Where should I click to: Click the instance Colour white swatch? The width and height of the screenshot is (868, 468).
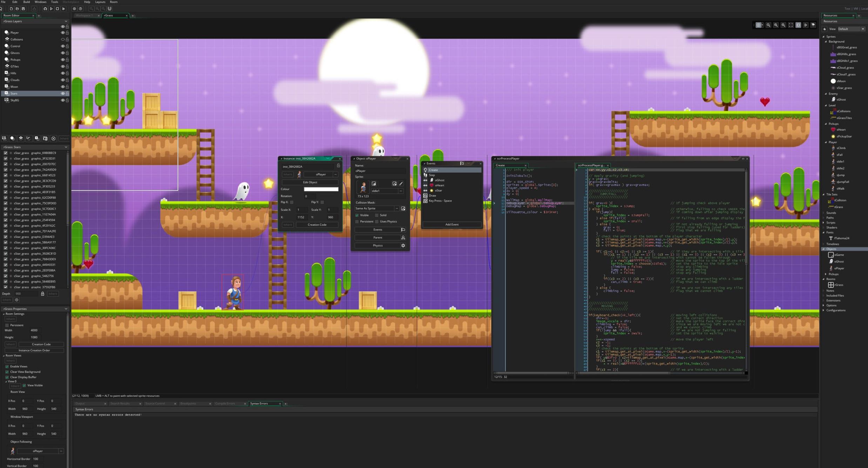(x=321, y=189)
